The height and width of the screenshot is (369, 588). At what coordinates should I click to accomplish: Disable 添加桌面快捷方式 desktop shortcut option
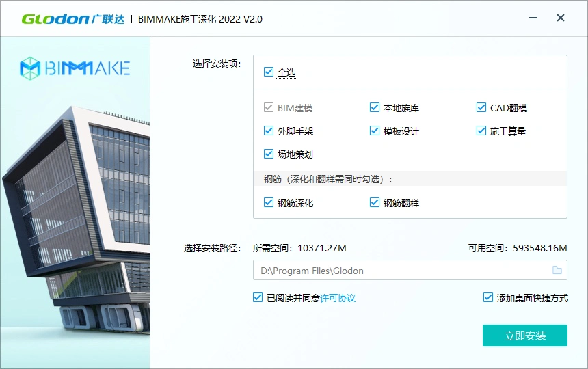click(488, 298)
